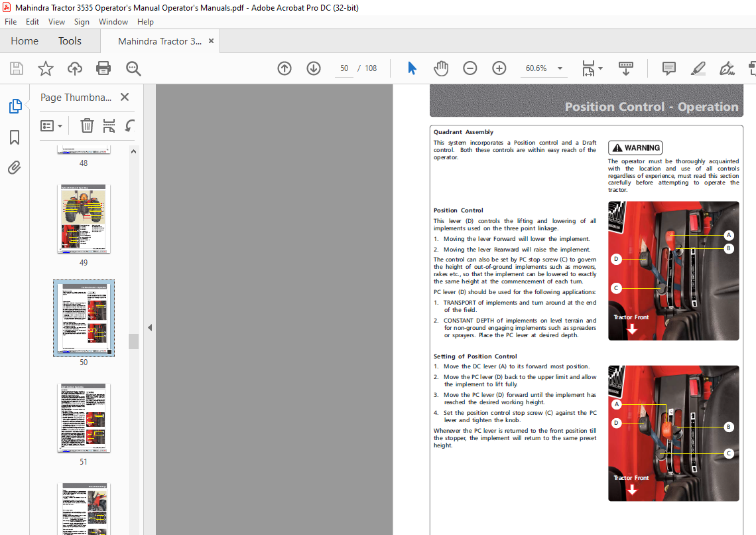Switch to the Tools tab
The width and height of the screenshot is (756, 535).
coord(70,41)
